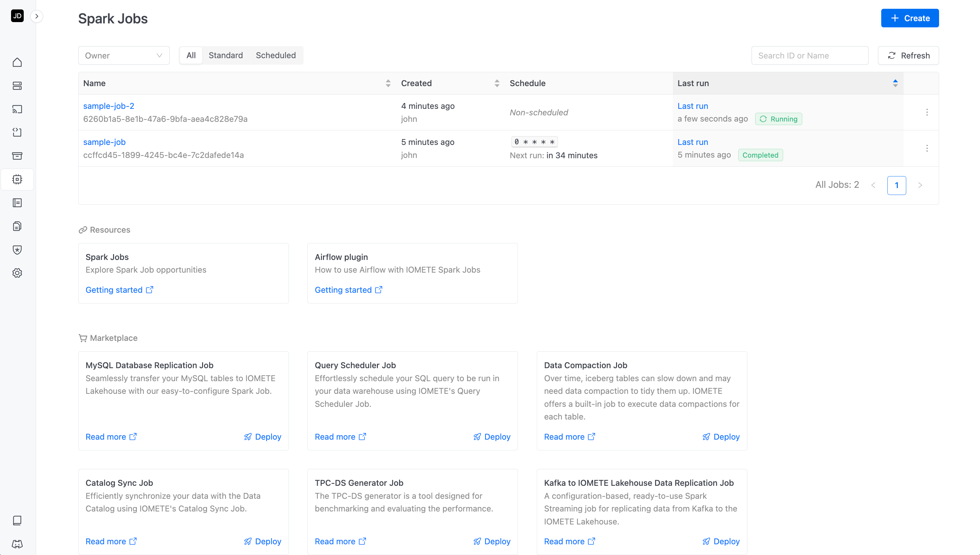Deploy the Kafka to IOMETE Replication Job
The width and height of the screenshot is (980, 555).
[x=721, y=541]
